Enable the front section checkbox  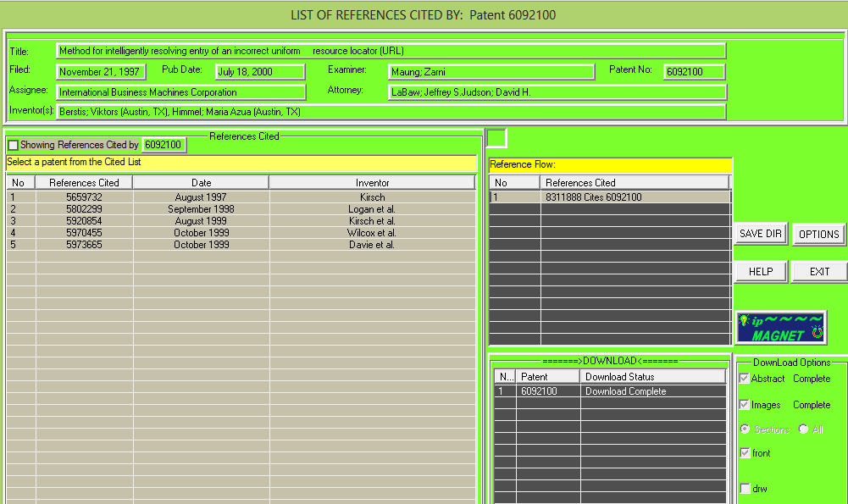pyautogui.click(x=745, y=453)
